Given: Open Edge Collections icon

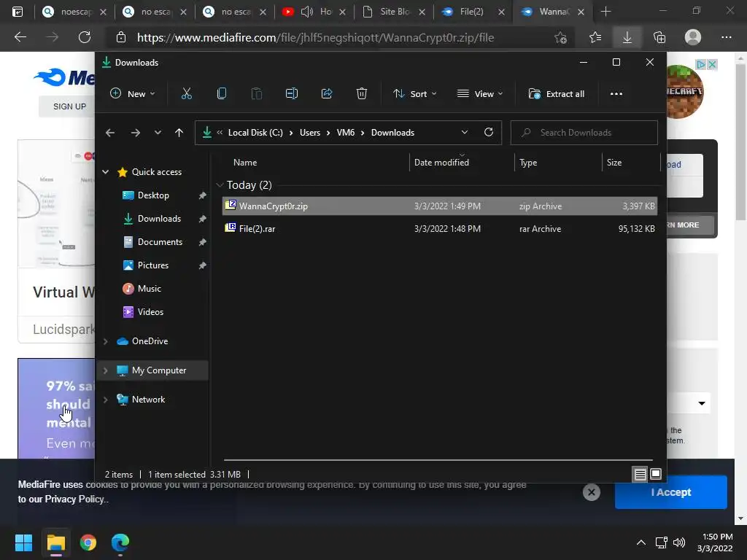Looking at the screenshot, I should tap(659, 37).
